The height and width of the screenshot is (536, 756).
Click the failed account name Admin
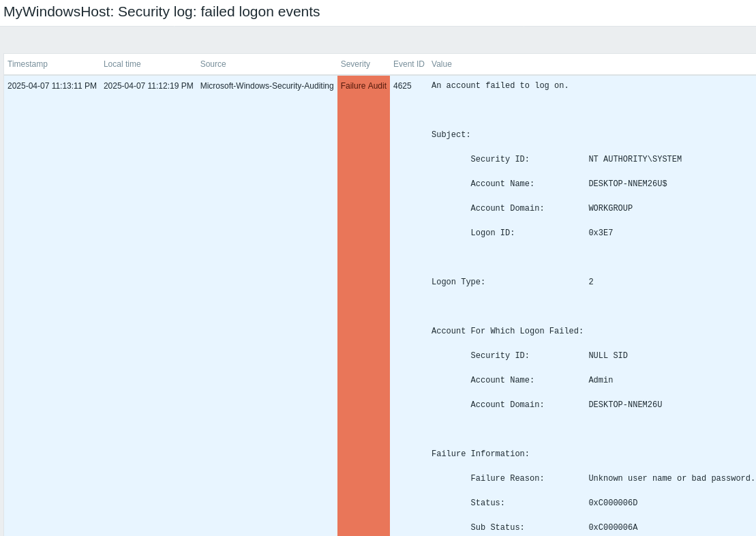click(601, 381)
